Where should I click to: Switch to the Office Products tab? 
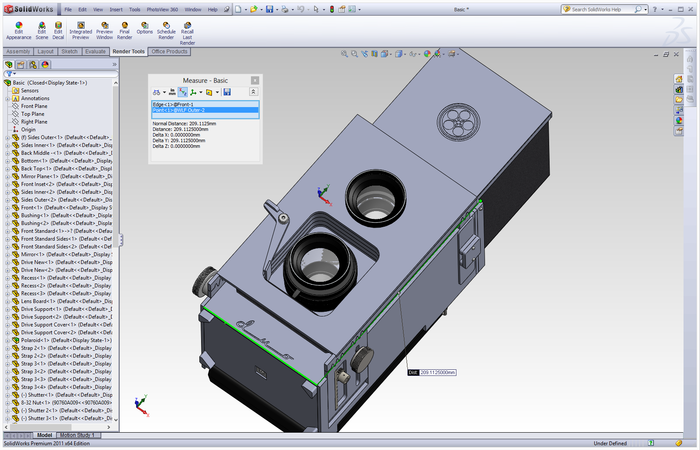pos(169,52)
